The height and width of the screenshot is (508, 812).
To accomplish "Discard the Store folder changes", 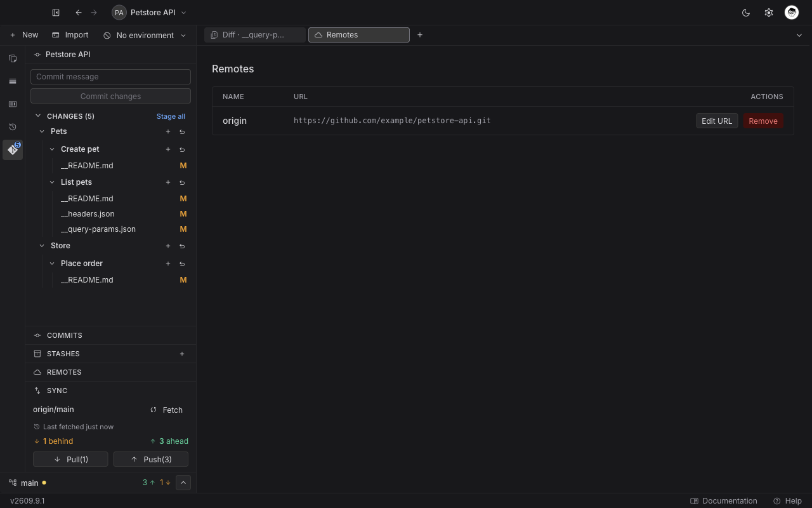I will [182, 246].
